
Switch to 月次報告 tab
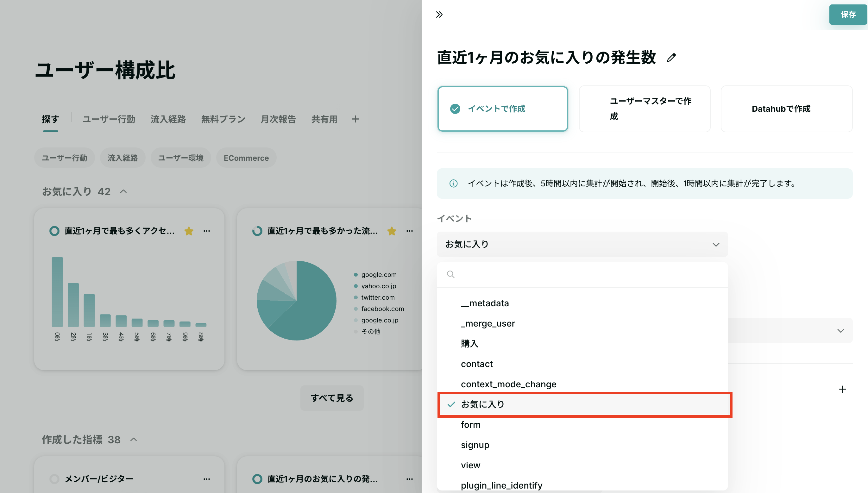[278, 119]
